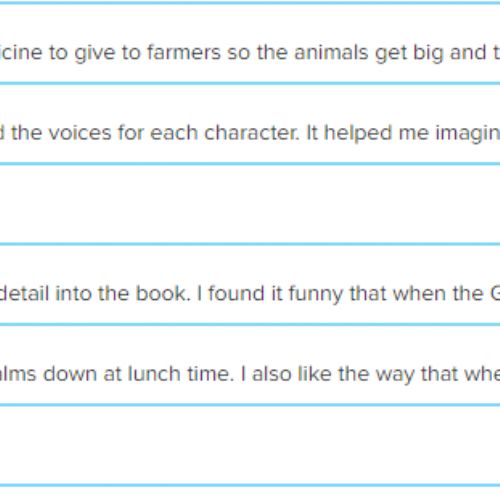Click the sentence 'It helped me imagin'

[x=403, y=134]
